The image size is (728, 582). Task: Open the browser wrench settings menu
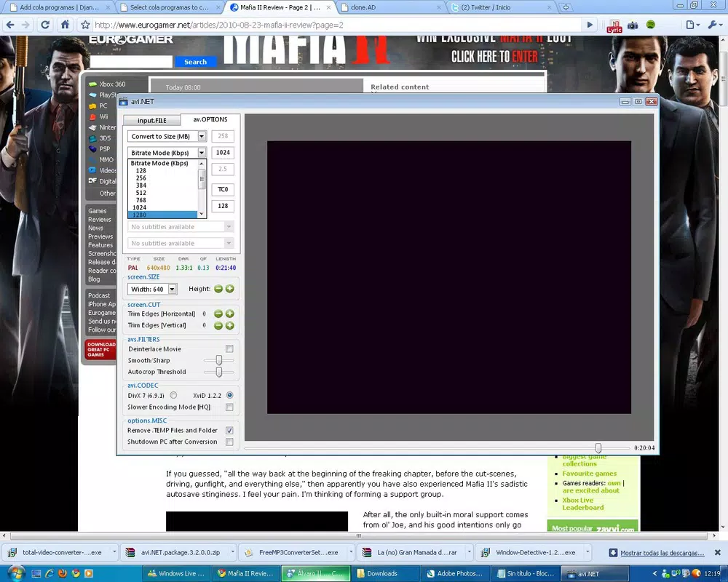pos(714,25)
